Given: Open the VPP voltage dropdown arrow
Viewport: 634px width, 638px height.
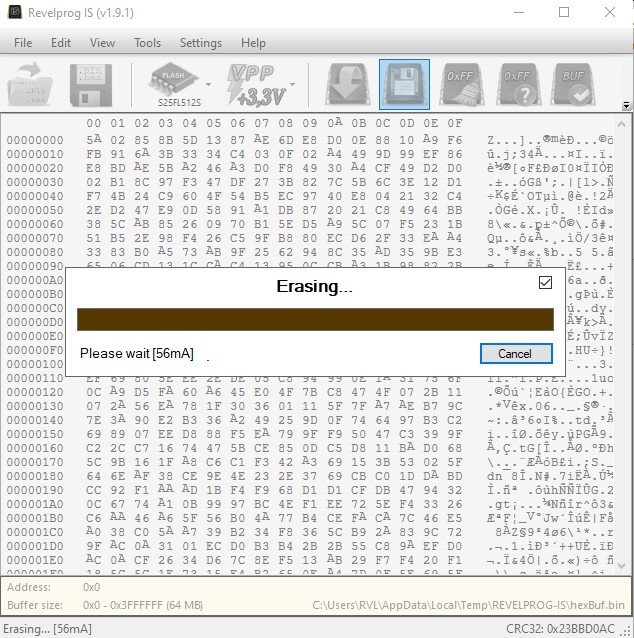Looking at the screenshot, I should point(291,85).
